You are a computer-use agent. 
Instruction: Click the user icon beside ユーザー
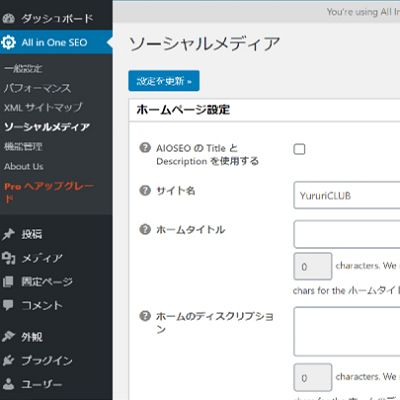pos(8,384)
